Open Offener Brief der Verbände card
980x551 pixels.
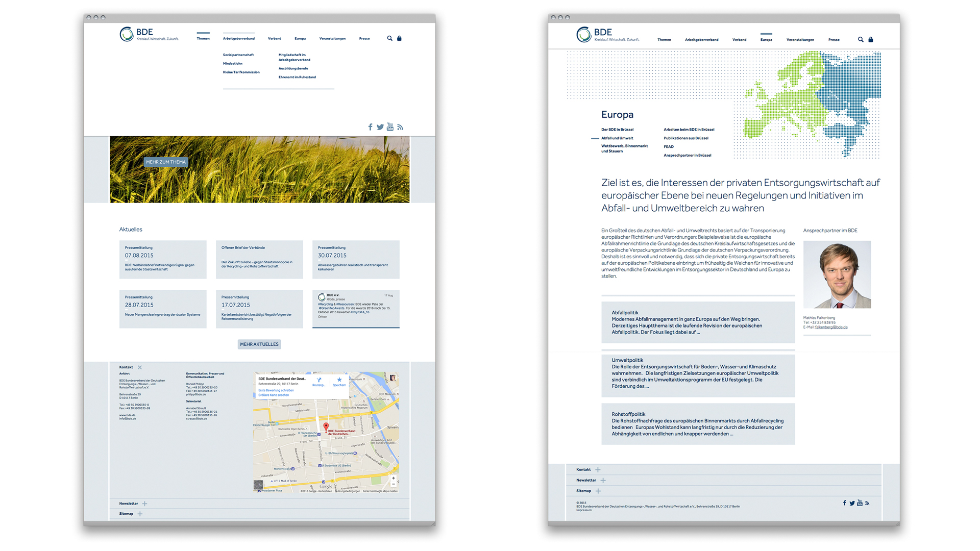259,259
